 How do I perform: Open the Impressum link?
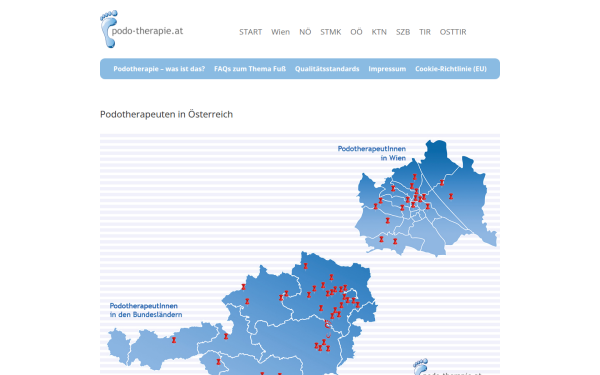(x=387, y=69)
